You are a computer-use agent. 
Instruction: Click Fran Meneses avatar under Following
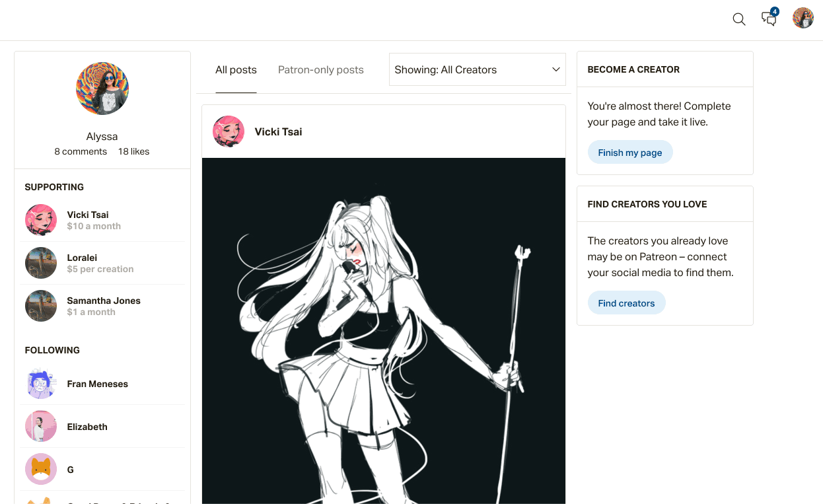point(41,384)
